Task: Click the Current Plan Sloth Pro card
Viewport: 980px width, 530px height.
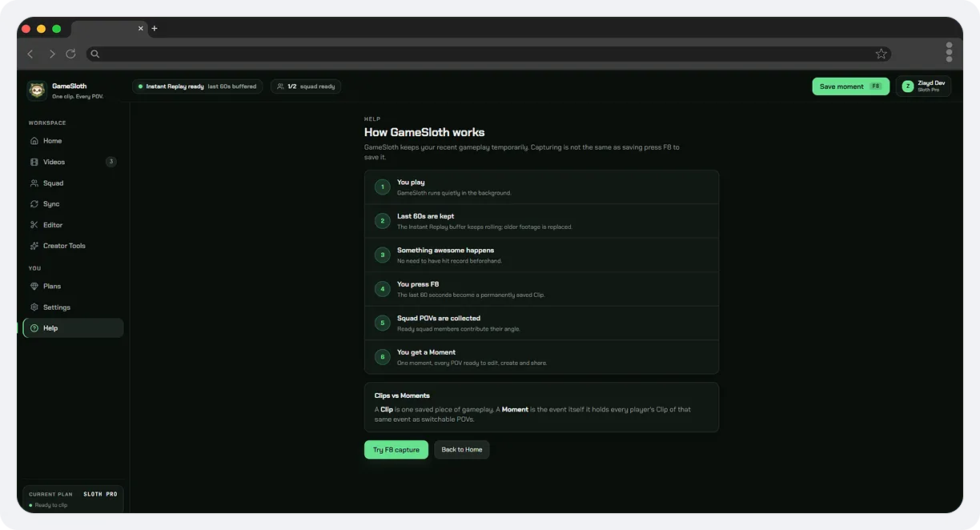Action: click(x=73, y=499)
